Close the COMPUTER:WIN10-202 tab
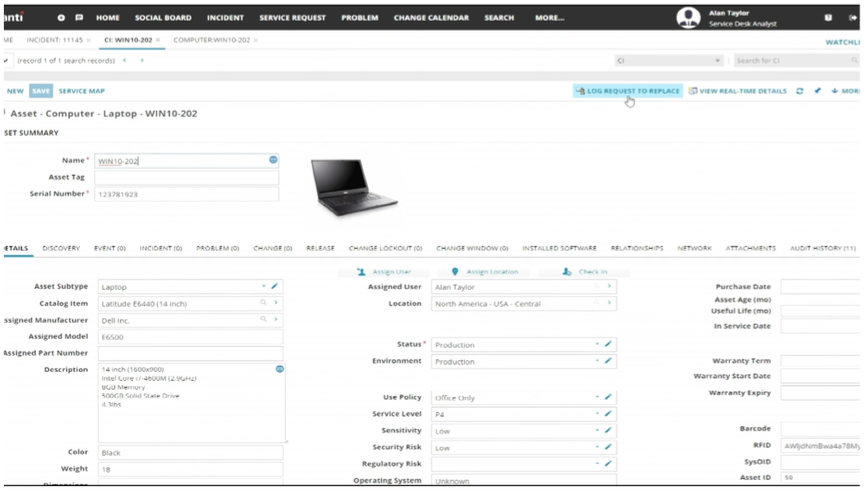 click(x=256, y=40)
